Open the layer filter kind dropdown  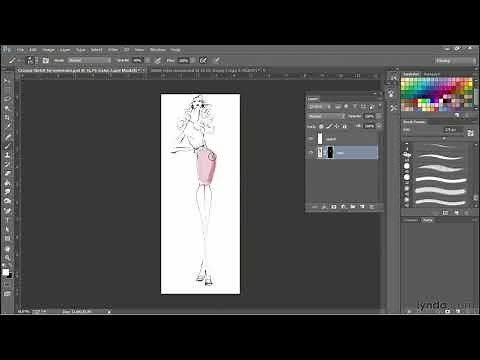pyautogui.click(x=319, y=107)
